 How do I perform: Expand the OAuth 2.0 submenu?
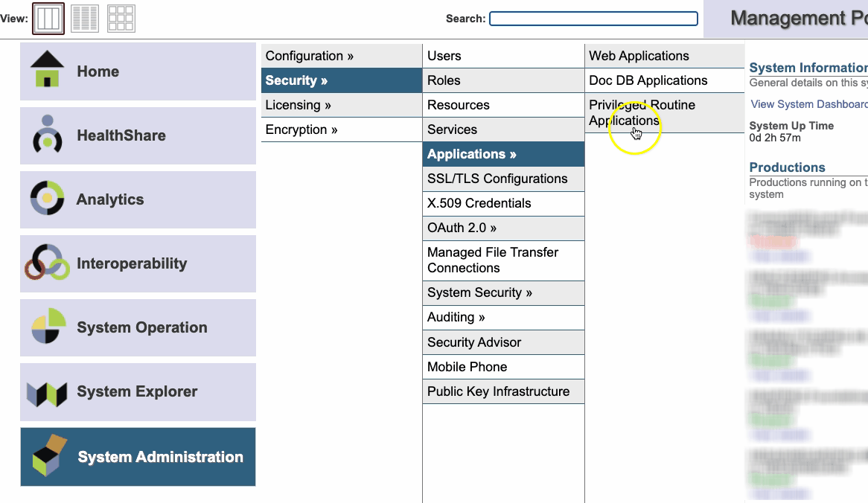(504, 228)
